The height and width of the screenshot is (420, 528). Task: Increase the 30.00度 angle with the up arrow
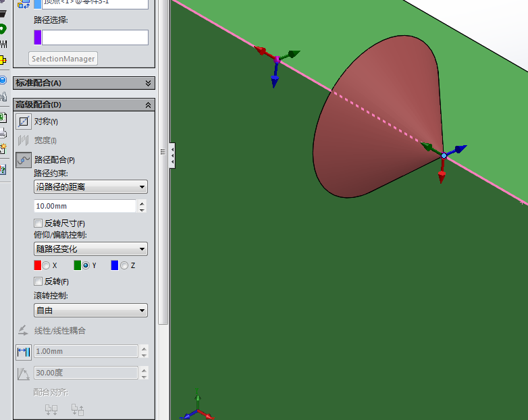pos(144,370)
